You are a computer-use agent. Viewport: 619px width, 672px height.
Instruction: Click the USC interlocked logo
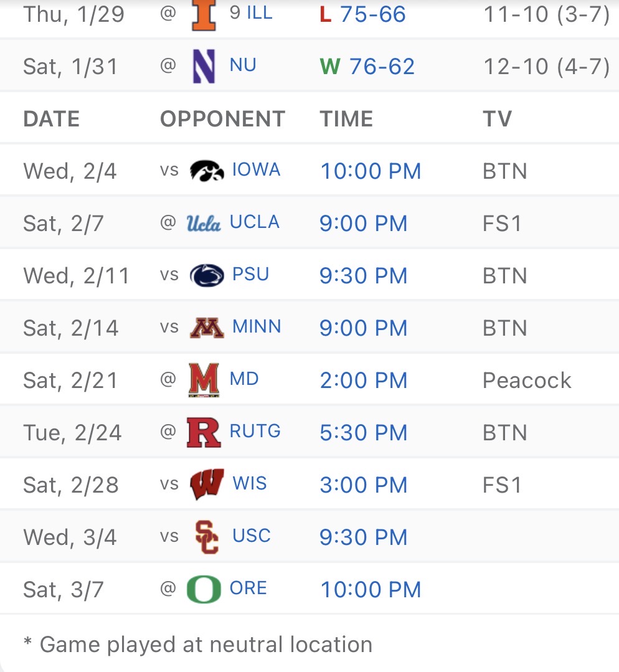tap(207, 537)
